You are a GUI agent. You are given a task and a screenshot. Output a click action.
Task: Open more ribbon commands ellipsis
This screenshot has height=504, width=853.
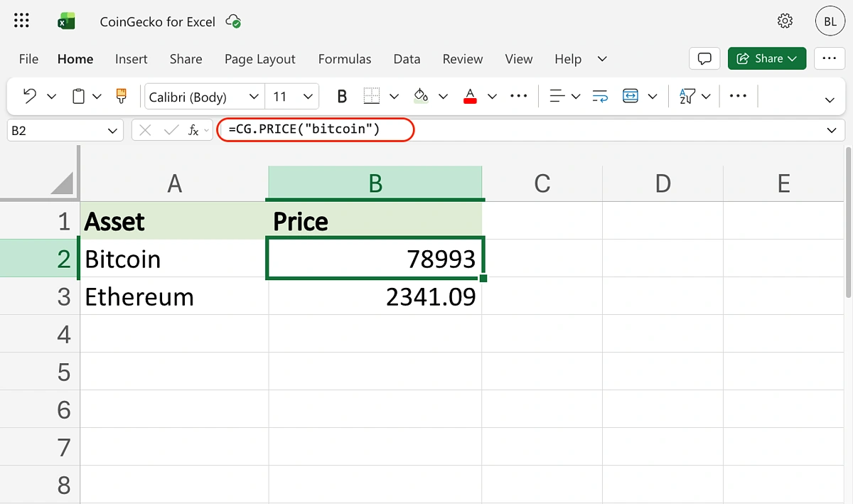[738, 96]
